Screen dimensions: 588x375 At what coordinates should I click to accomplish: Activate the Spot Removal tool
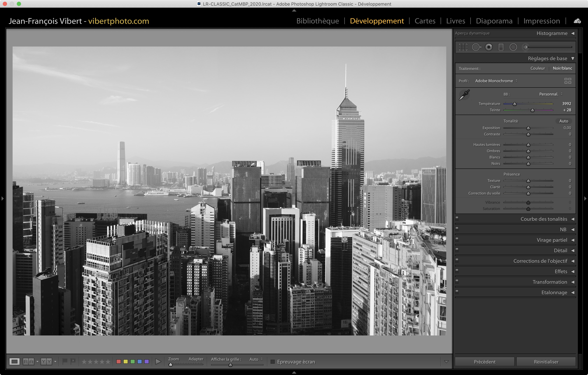(476, 47)
